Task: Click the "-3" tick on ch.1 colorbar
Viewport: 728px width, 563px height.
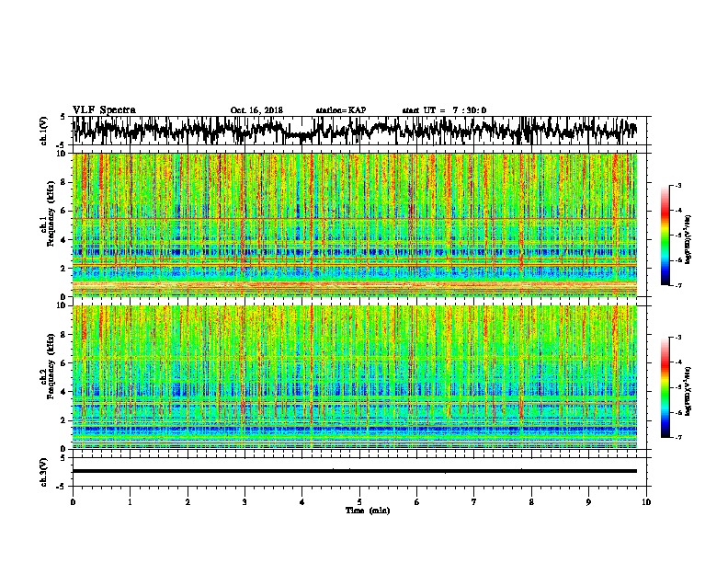Action: [677, 186]
